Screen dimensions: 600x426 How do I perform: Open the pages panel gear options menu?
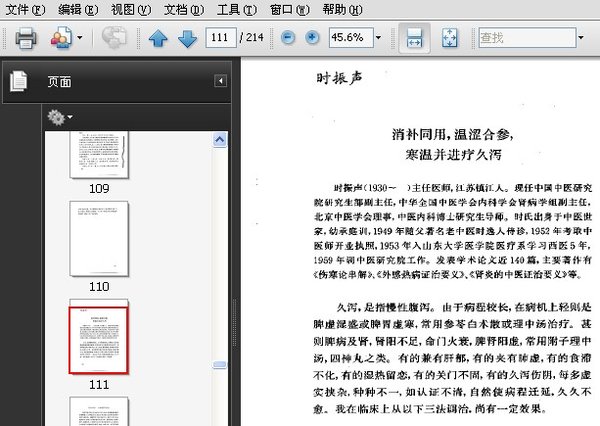click(x=59, y=118)
